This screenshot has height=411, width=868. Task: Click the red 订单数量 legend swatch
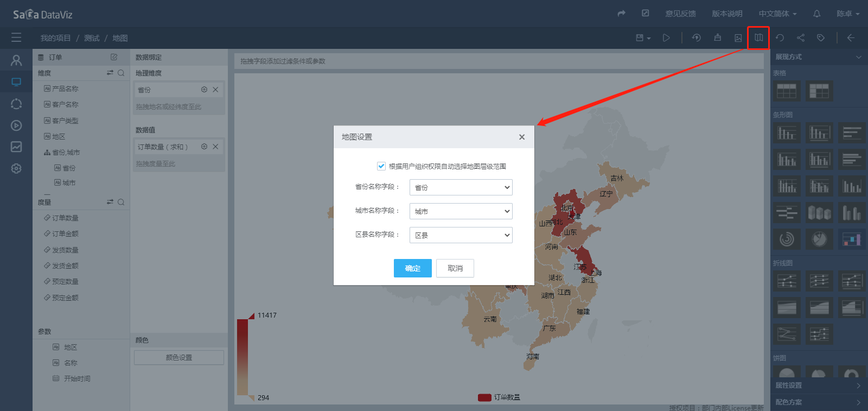[484, 397]
